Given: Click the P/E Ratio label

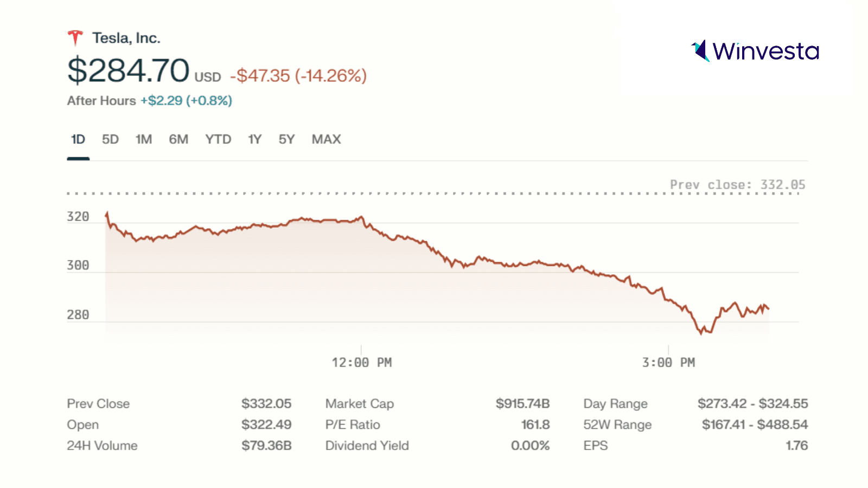Looking at the screenshot, I should click(x=353, y=425).
